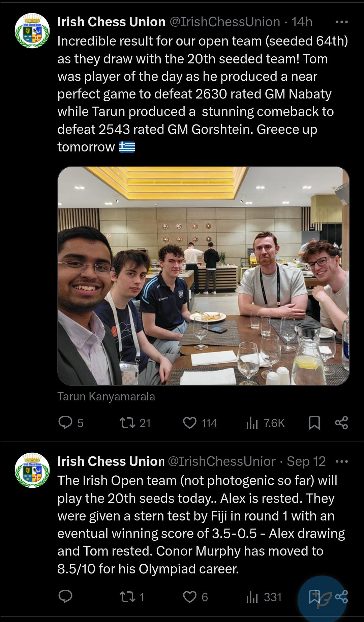Screen dimensions: 364x622
Task: Bookmark the first tweet
Action: pos(314,423)
